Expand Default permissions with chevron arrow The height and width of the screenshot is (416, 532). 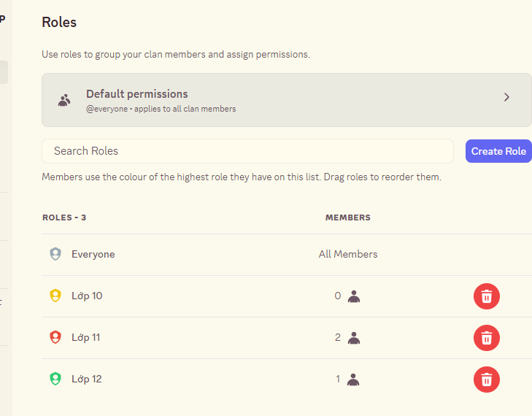(x=506, y=97)
